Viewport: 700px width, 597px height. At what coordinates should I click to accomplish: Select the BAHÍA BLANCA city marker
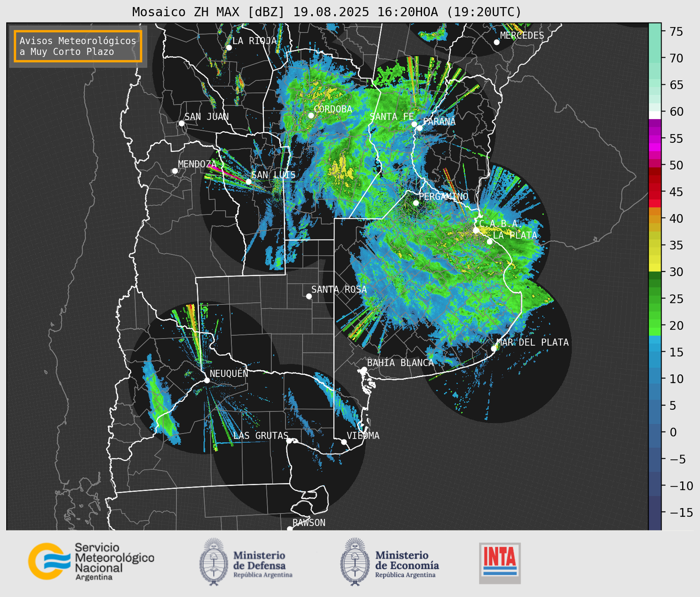364,369
